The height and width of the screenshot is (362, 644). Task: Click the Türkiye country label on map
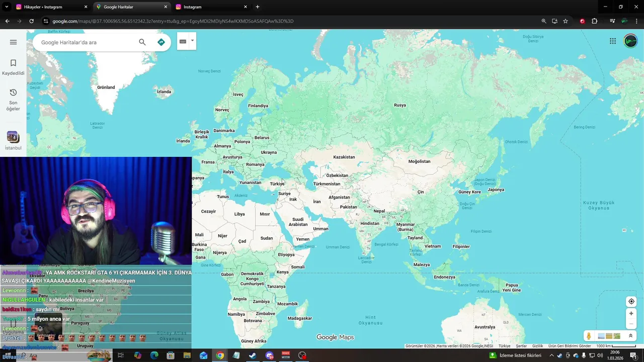click(277, 184)
